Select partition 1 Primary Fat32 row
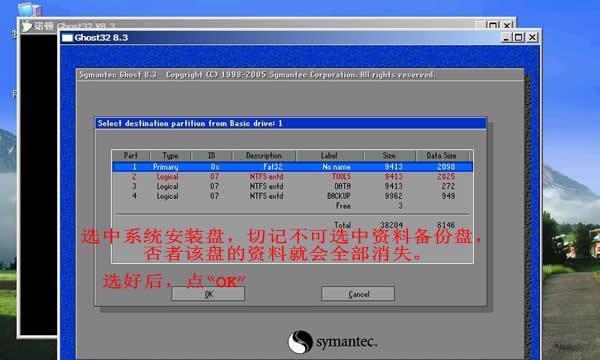Image resolution: width=600 pixels, height=360 pixels. tap(292, 167)
